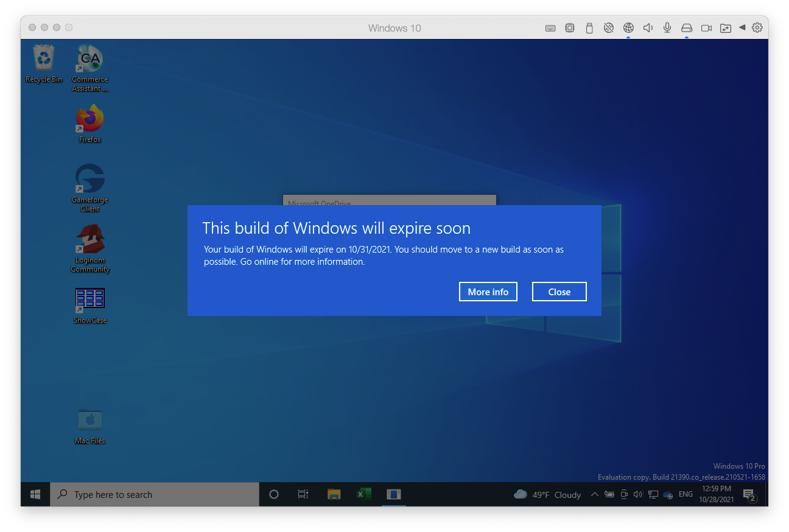
Task: Select the Mac Files folder icon
Action: point(90,426)
